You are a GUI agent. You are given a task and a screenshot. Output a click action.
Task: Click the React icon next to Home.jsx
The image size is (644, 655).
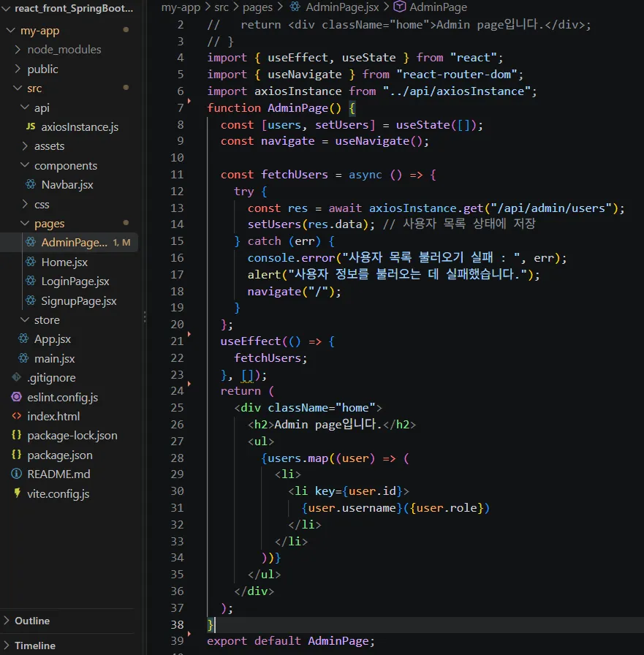point(31,262)
